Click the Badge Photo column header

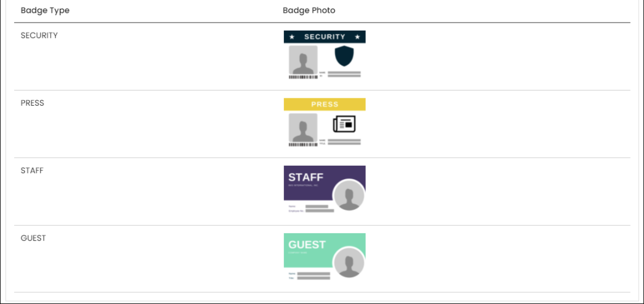coord(309,10)
